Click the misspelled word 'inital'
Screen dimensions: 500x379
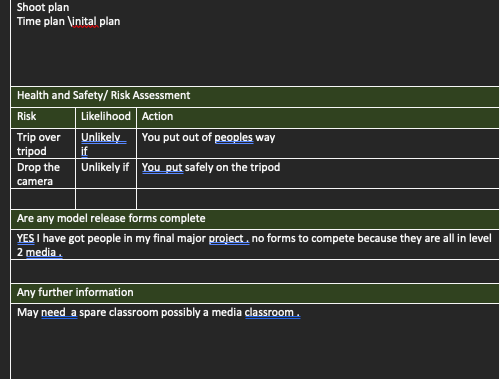(85, 21)
